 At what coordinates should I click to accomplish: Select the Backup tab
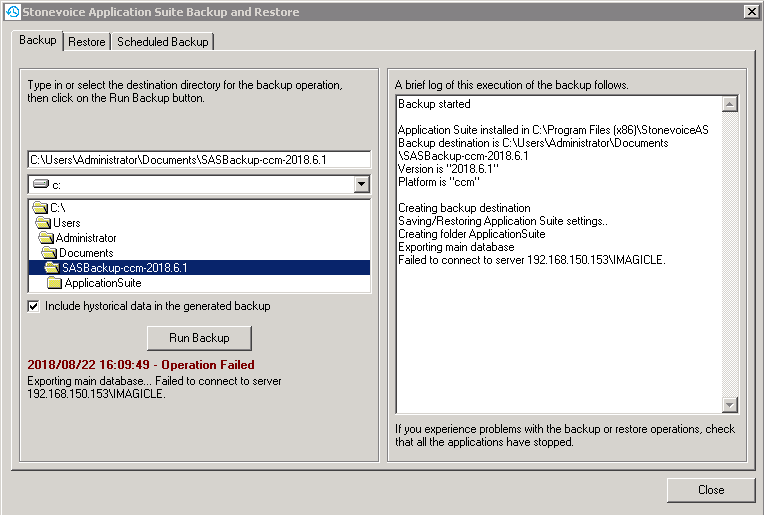[37, 41]
